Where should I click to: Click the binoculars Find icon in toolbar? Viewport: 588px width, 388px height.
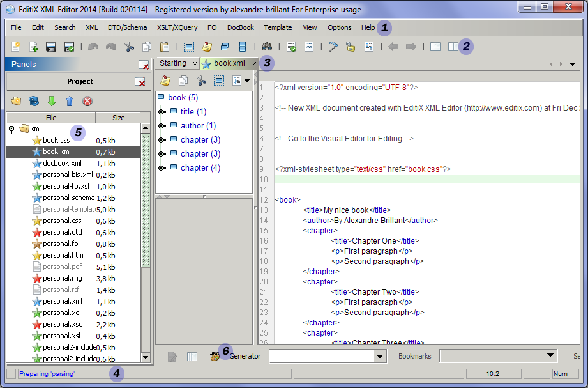pos(267,47)
